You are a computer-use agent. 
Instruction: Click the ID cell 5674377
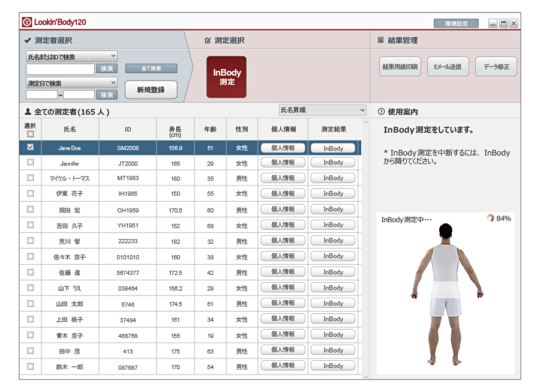128,273
